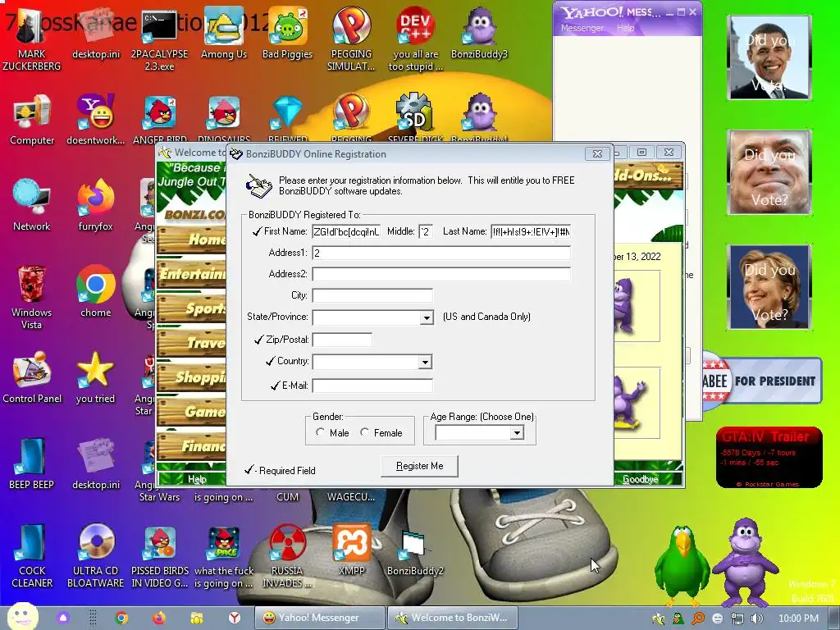This screenshot has height=630, width=840.
Task: Open the Windows Vista recycle bin icon
Action: [x=32, y=297]
